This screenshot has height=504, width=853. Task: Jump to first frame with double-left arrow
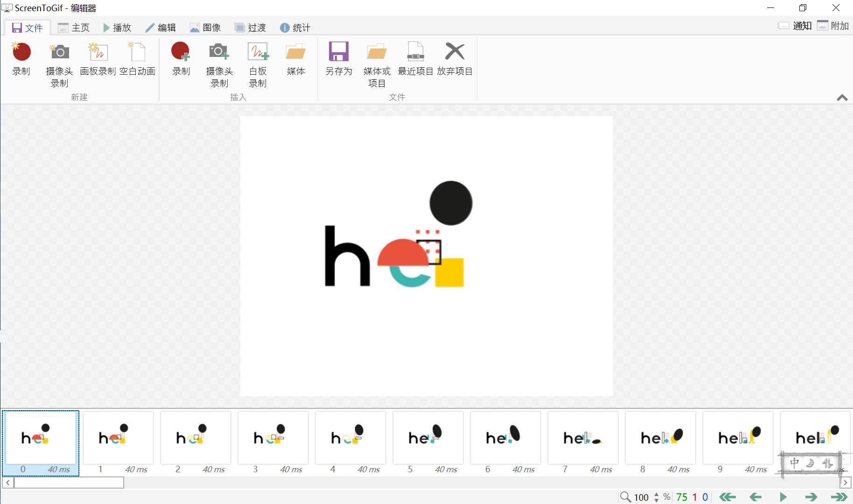tap(727, 497)
